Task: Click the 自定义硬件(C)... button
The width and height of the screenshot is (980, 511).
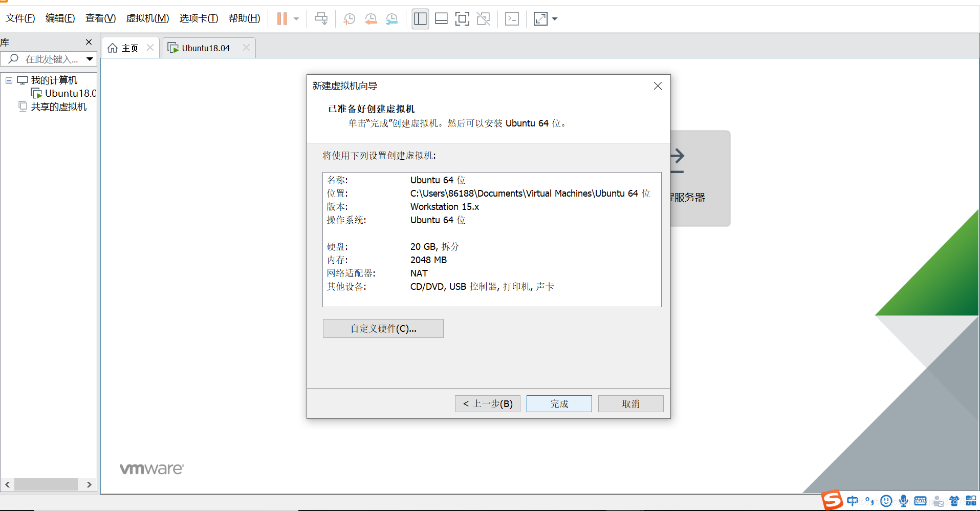Action: pyautogui.click(x=383, y=329)
